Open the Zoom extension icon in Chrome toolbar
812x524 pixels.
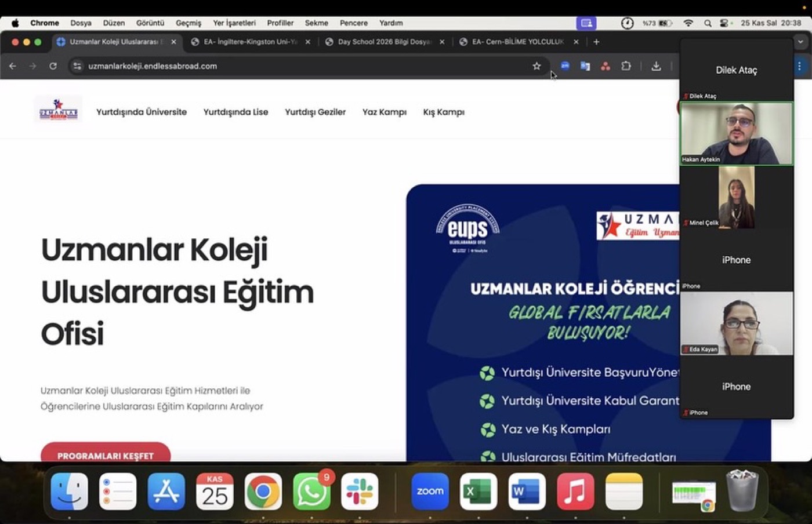(565, 66)
